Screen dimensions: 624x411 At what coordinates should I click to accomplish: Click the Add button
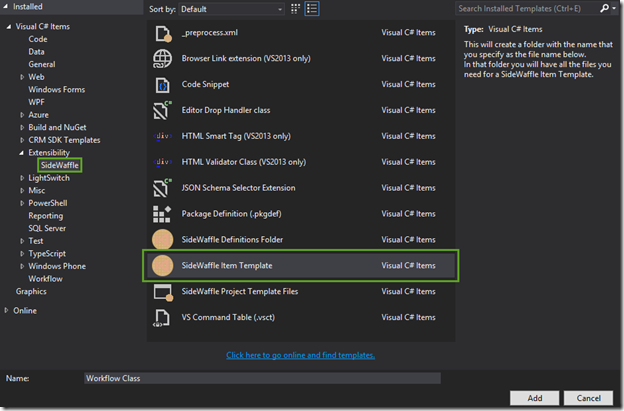[534, 398]
